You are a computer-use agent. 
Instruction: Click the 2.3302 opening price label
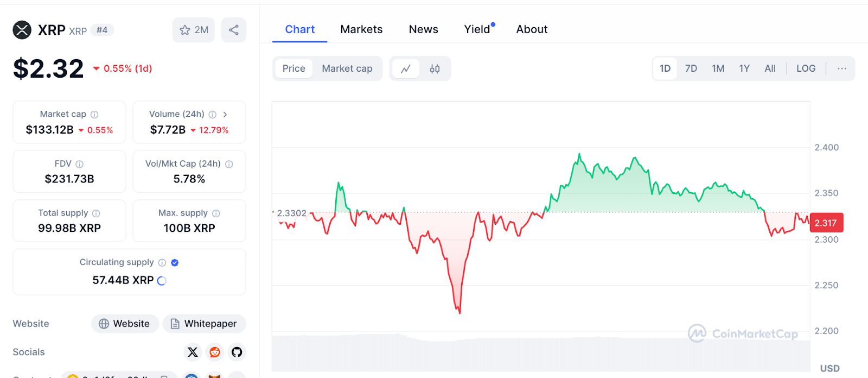[292, 213]
